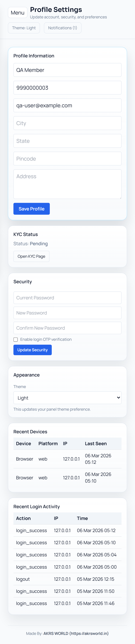Image resolution: width=135 pixels, height=644 pixels.
Task: Click the Address text area
Action: coord(67,184)
